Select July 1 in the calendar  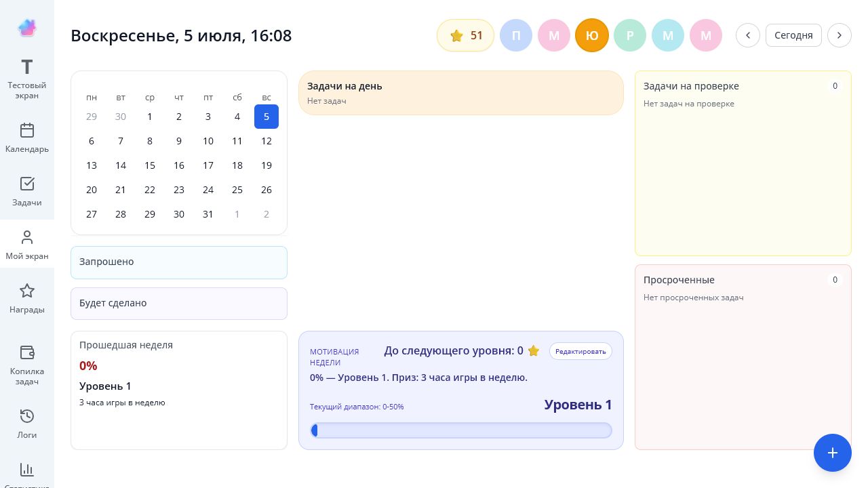(x=150, y=117)
